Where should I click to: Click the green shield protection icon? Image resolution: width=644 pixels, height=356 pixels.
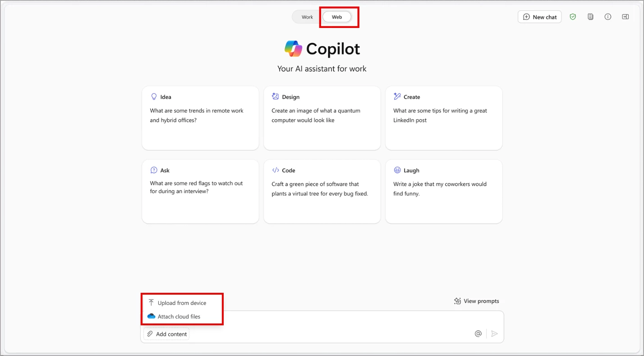click(573, 17)
